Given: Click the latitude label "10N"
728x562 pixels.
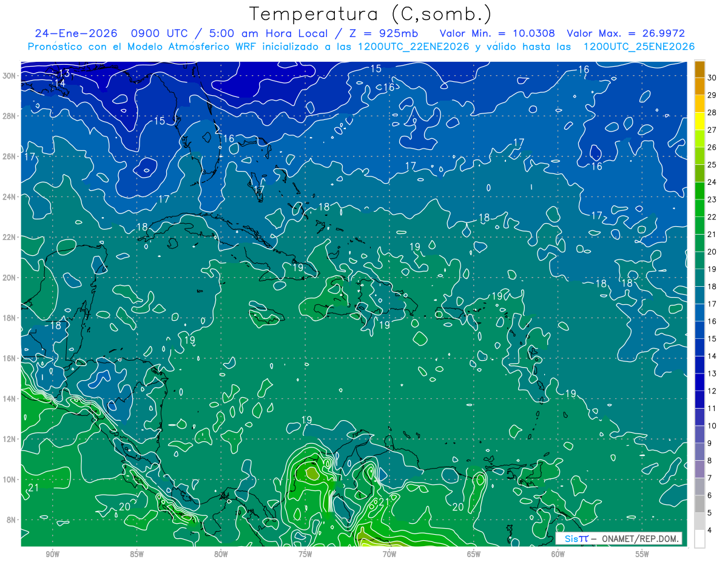Looking at the screenshot, I should click(x=9, y=480).
